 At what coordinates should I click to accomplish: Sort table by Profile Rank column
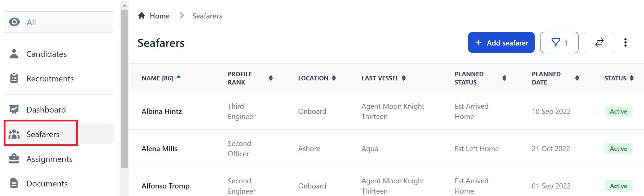coord(271,78)
